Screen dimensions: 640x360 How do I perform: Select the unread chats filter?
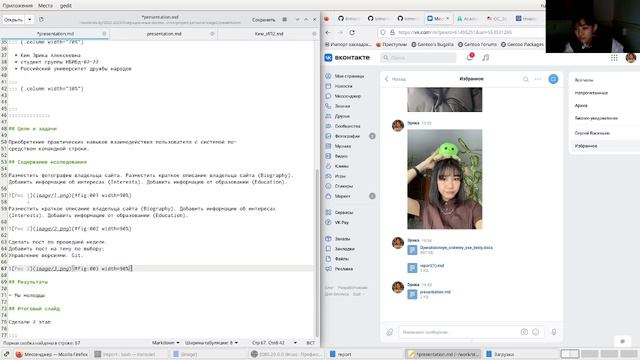coord(591,93)
